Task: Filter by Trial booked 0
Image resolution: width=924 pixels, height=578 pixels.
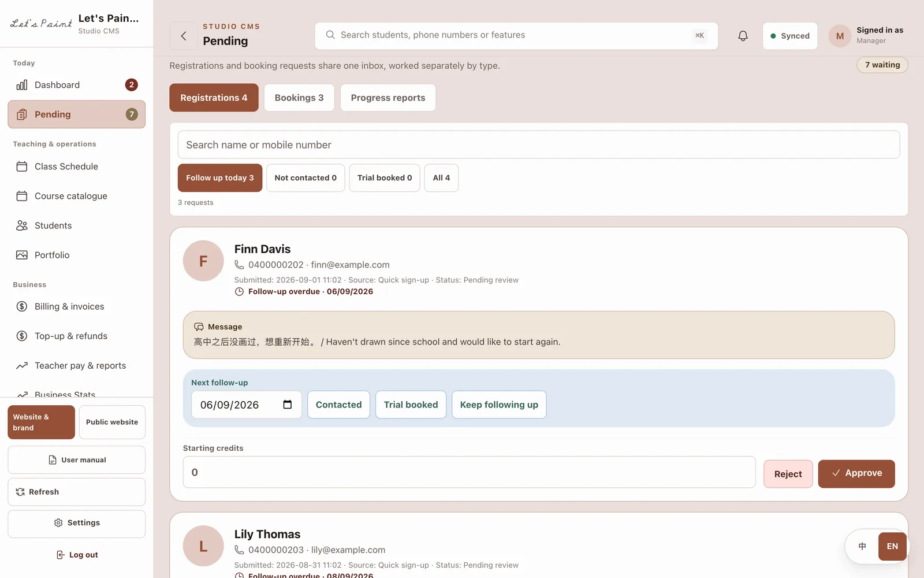Action: coord(385,178)
